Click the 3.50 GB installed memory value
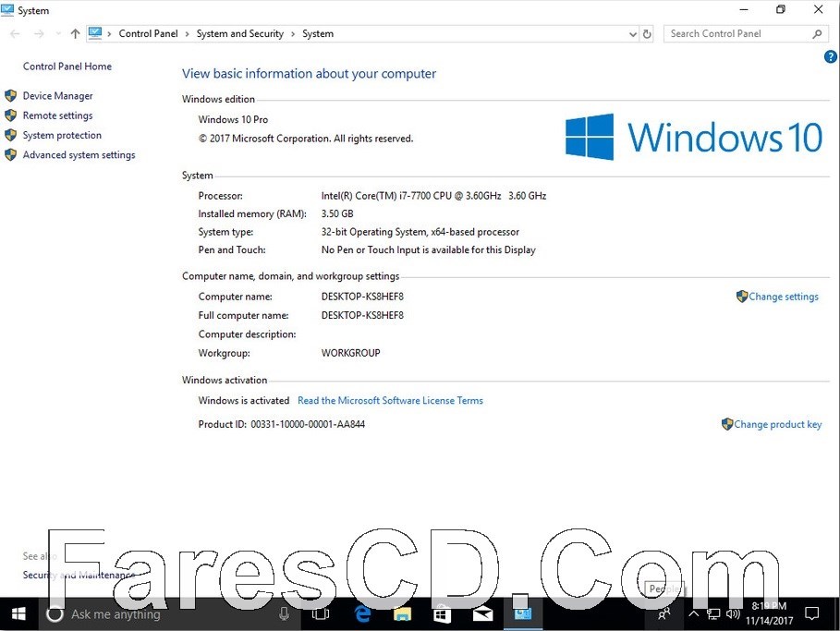The image size is (840, 631). coord(337,213)
